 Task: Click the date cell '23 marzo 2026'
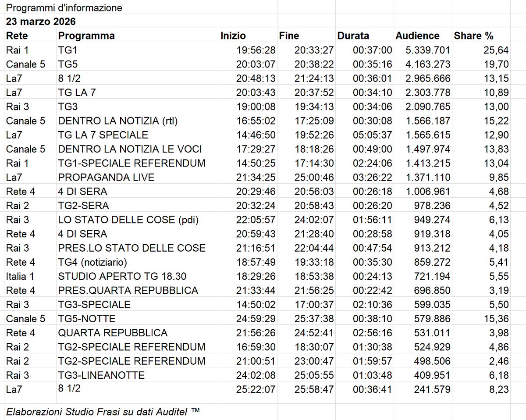41,21
